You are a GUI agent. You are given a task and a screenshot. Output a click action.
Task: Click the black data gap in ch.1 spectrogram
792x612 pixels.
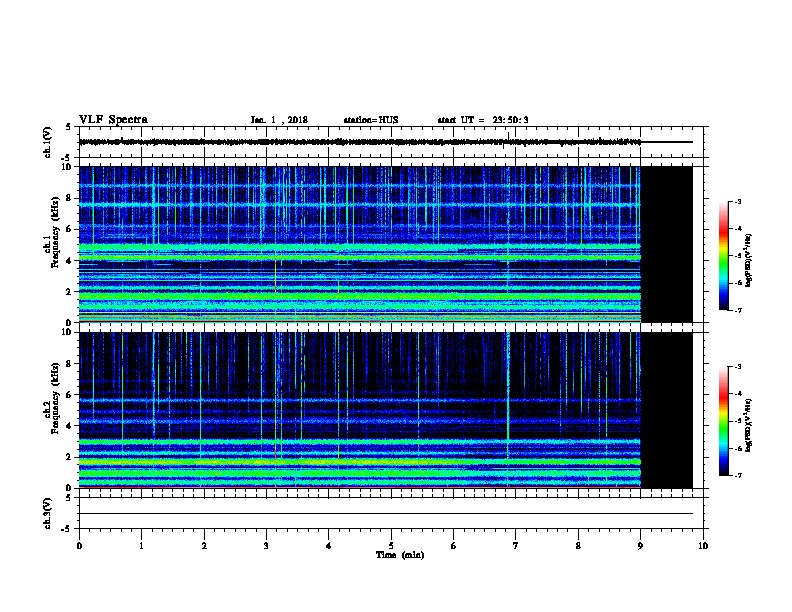[667, 244]
